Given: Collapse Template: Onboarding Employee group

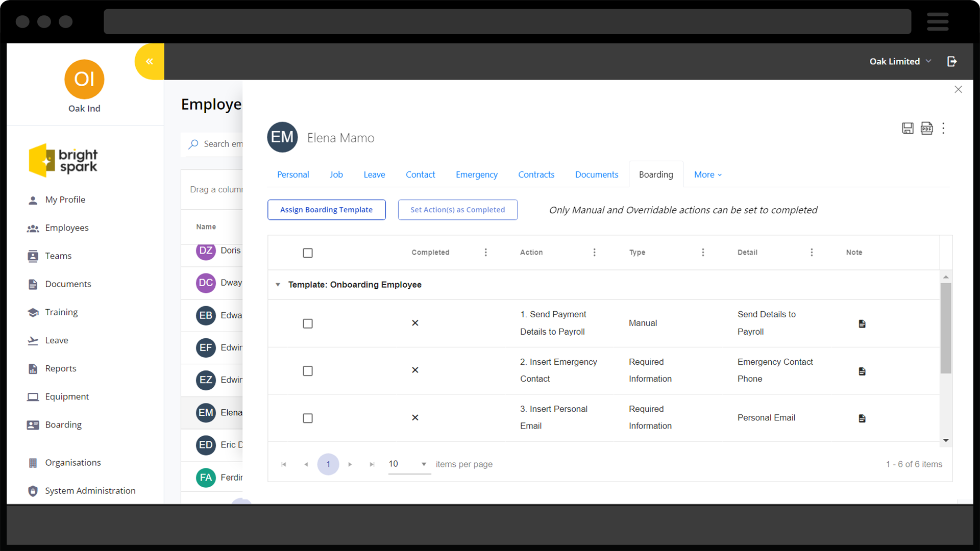Looking at the screenshot, I should (278, 285).
